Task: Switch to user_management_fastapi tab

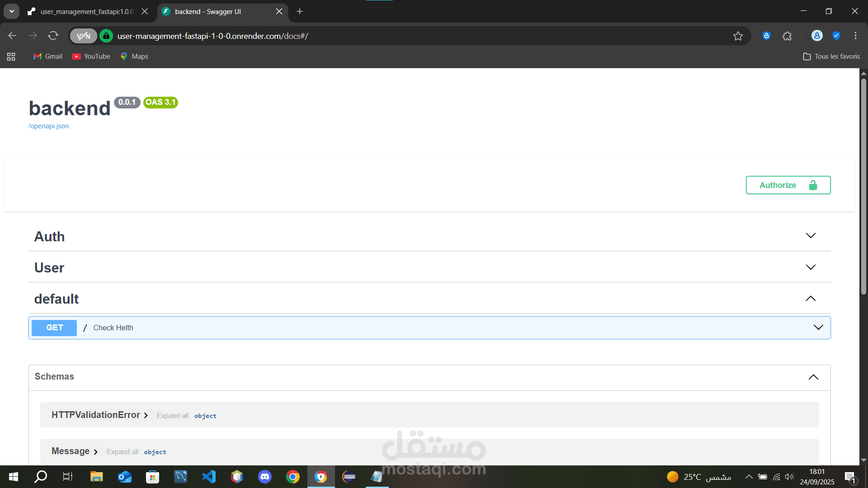Action: tap(87, 12)
